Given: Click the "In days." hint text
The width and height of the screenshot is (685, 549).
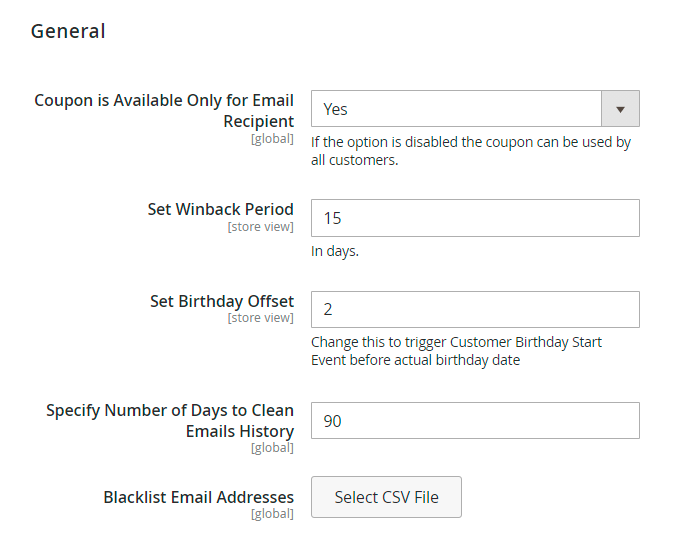Looking at the screenshot, I should tap(335, 251).
